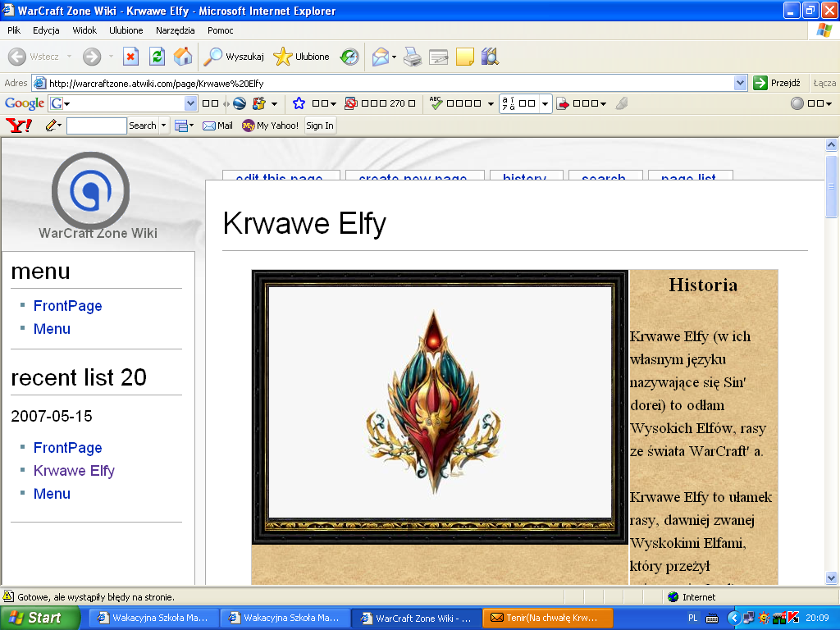Click the vertical scrollbar up arrow
Viewport: 840px width, 630px height.
click(832, 144)
